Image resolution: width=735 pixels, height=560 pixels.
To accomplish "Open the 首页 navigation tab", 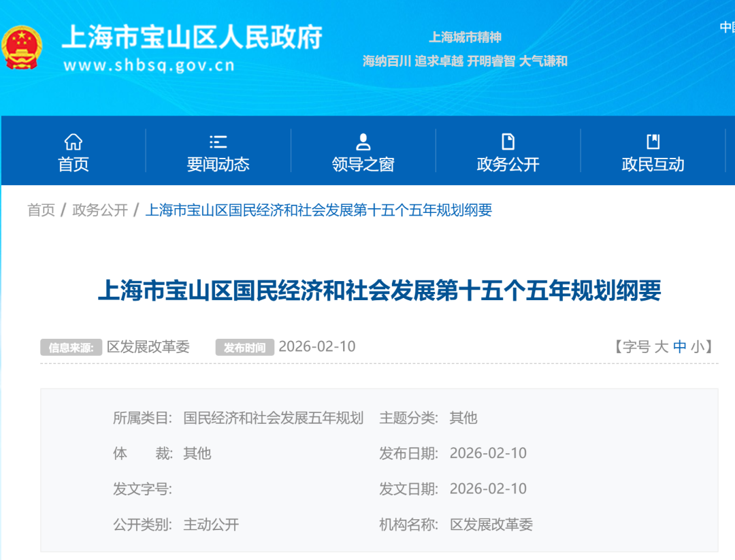I will tap(73, 164).
